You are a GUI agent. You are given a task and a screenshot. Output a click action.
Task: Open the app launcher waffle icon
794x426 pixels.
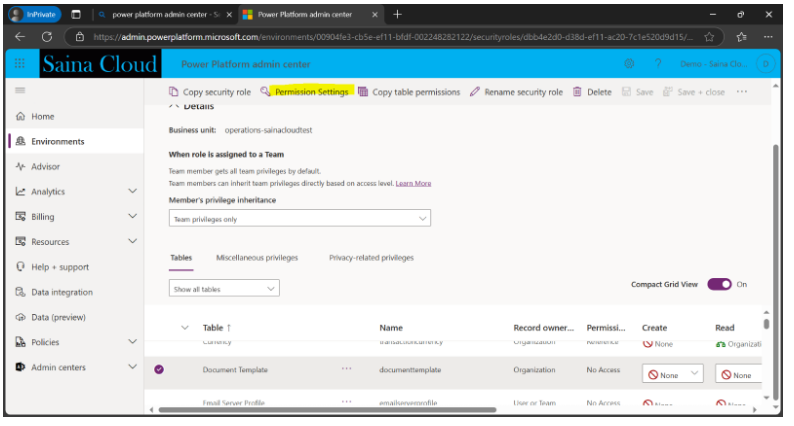click(x=20, y=63)
